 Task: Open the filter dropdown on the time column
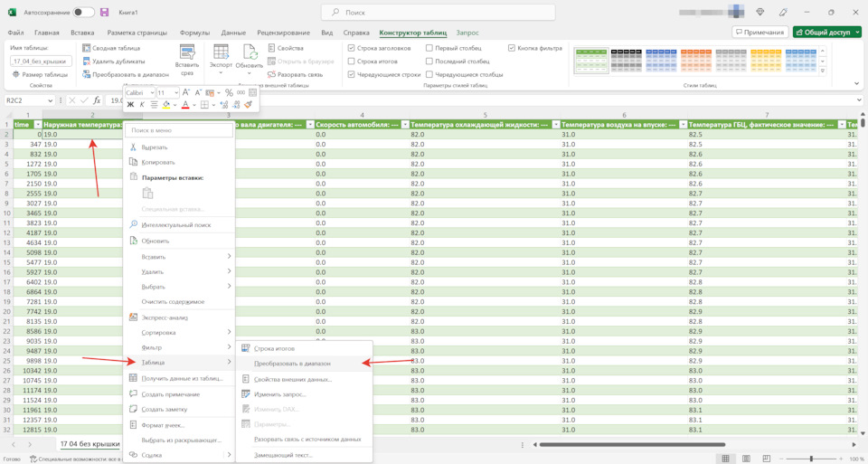click(x=37, y=125)
